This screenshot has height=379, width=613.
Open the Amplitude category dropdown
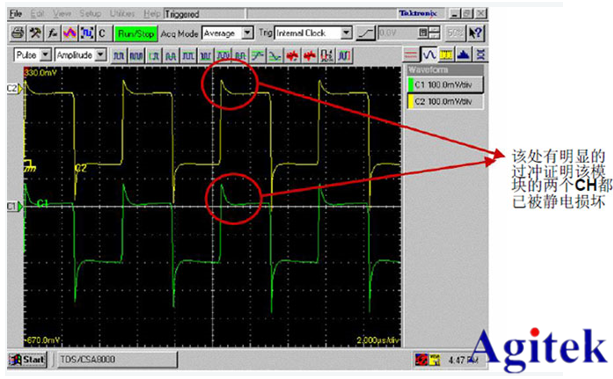[81, 55]
